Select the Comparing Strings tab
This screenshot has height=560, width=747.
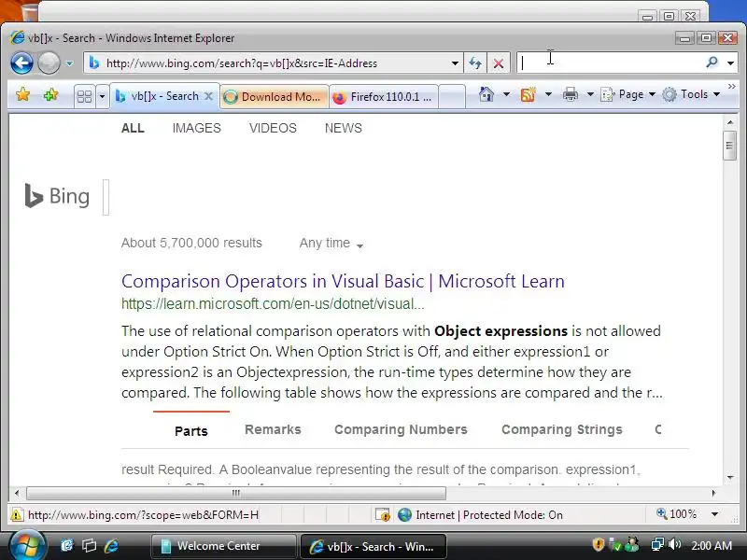click(562, 429)
